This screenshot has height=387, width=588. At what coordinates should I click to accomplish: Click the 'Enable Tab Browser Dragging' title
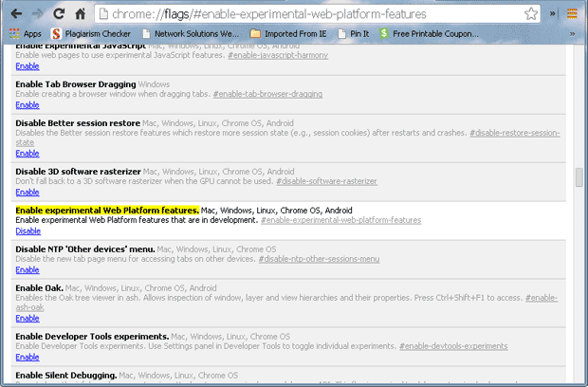(76, 84)
